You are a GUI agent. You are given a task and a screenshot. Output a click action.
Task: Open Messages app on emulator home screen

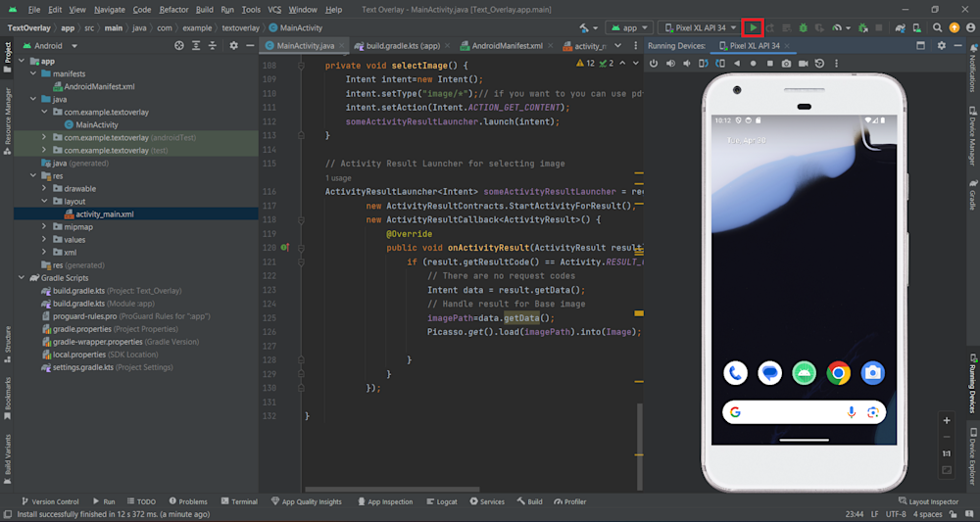pos(770,373)
